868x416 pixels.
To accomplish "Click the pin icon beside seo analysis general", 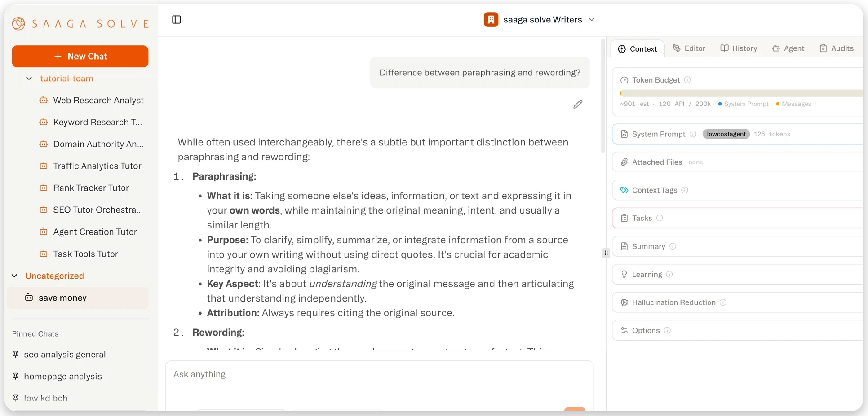I will click(x=16, y=355).
